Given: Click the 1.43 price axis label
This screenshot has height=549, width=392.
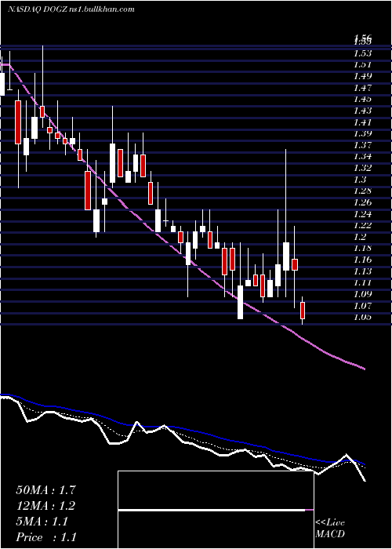Looking at the screenshot, I should pyautogui.click(x=362, y=111).
